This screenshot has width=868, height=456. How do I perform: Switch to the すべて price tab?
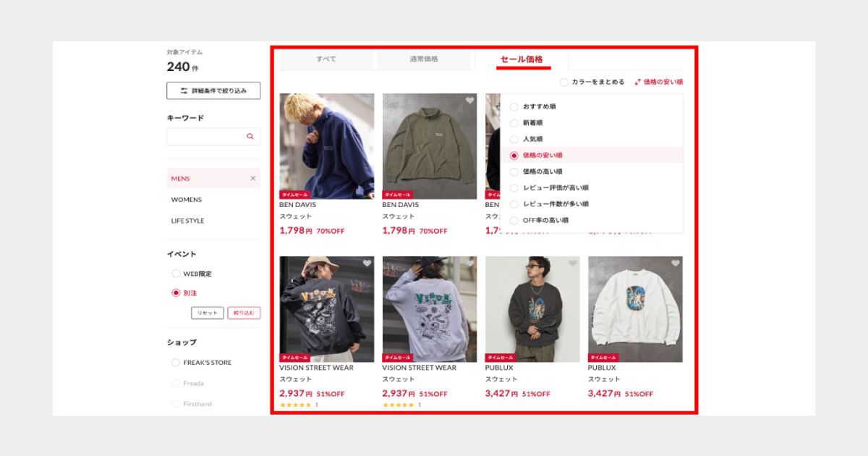coord(326,59)
